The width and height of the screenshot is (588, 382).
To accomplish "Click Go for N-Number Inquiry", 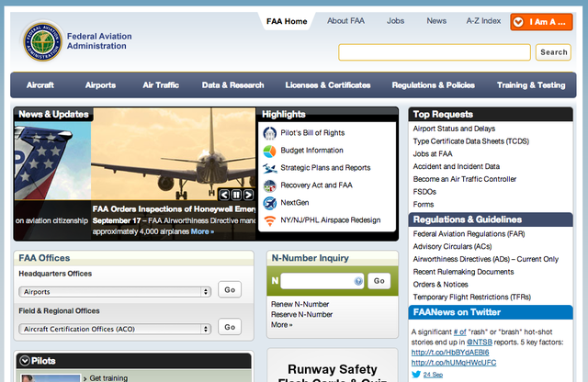I will [379, 281].
